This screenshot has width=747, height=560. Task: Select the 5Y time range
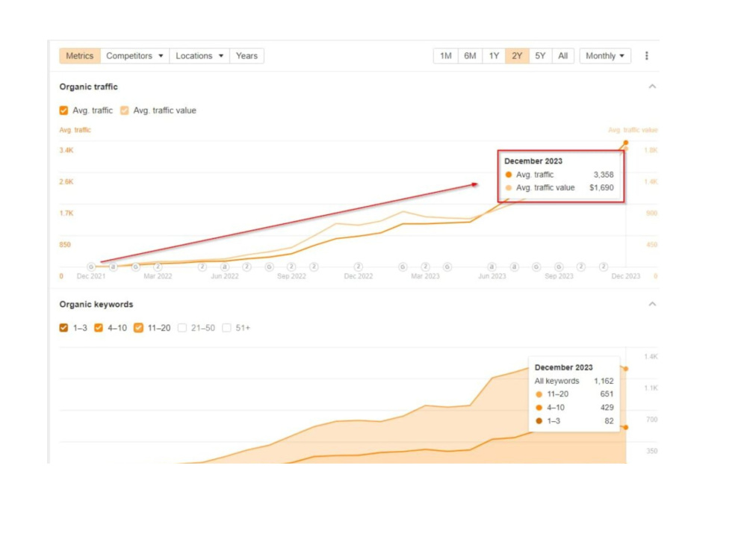pyautogui.click(x=540, y=56)
